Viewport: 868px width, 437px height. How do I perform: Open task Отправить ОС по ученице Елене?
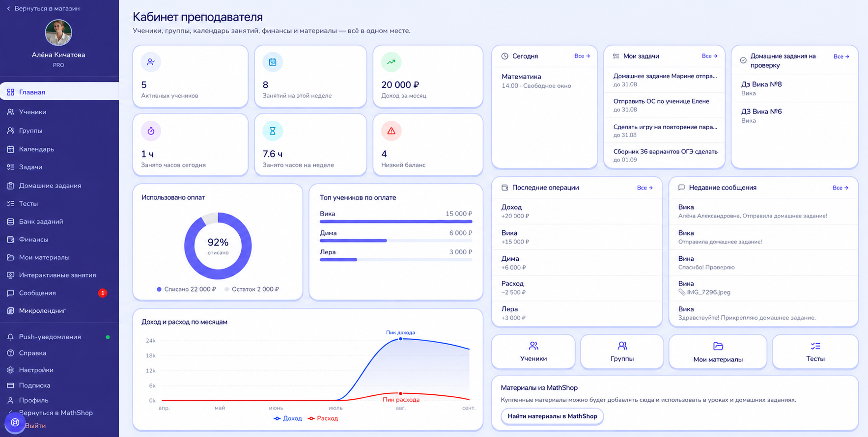[x=664, y=105]
